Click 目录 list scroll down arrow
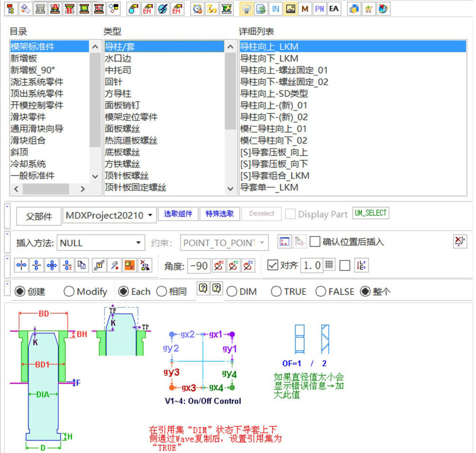Viewport: 476px width, 453px height. (x=95, y=176)
